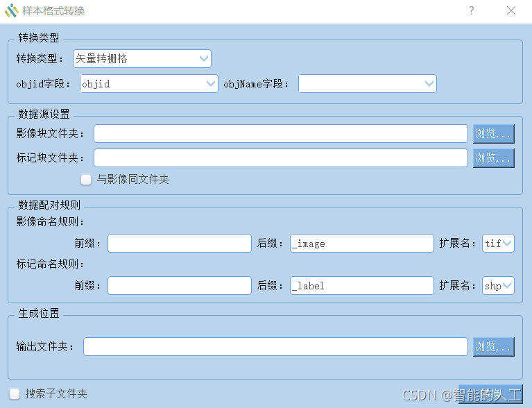Image resolution: width=532 pixels, height=408 pixels.
Task: Click the 转换 button at bottom right
Action: [490, 394]
